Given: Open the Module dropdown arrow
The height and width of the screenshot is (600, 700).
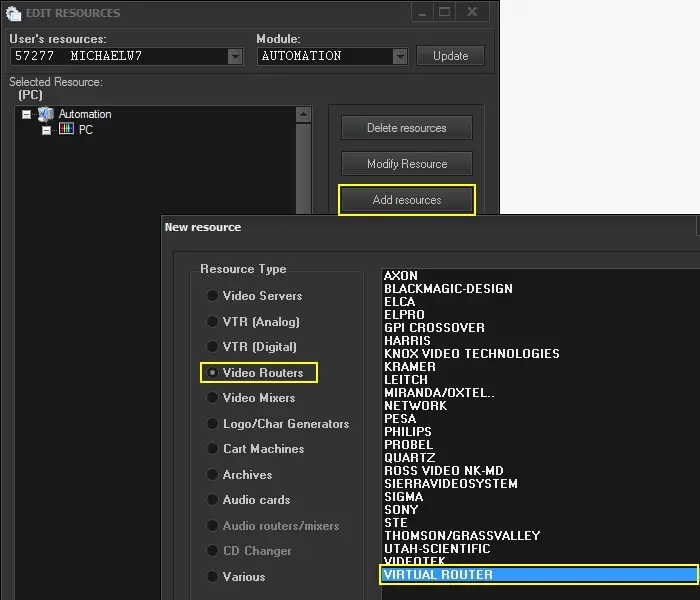Looking at the screenshot, I should (400, 56).
